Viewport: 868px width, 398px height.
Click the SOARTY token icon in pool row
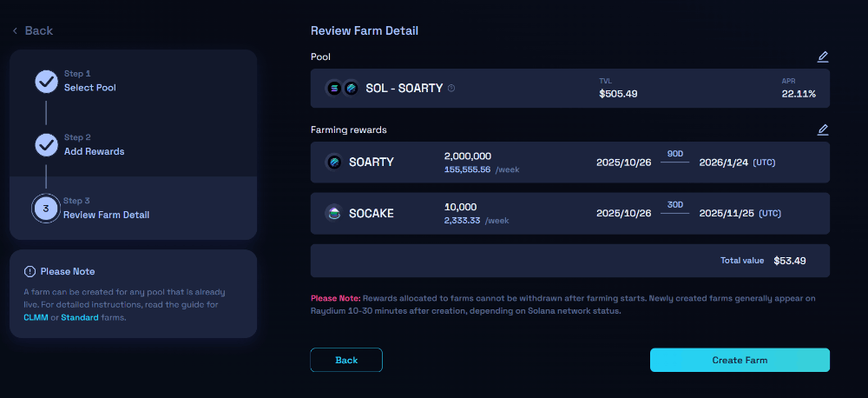click(351, 88)
